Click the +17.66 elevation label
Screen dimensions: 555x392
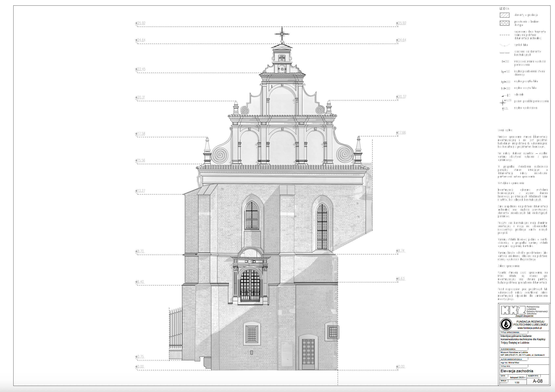(401, 133)
